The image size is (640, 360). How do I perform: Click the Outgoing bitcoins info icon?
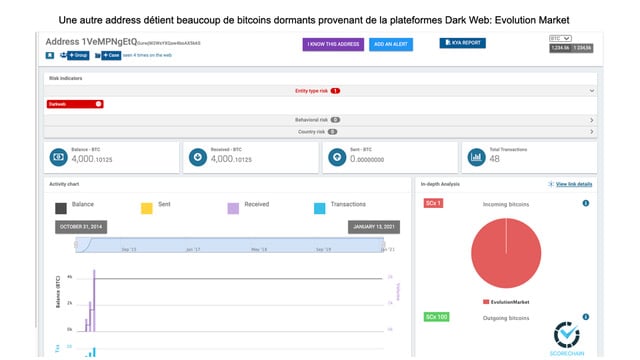pos(586,317)
